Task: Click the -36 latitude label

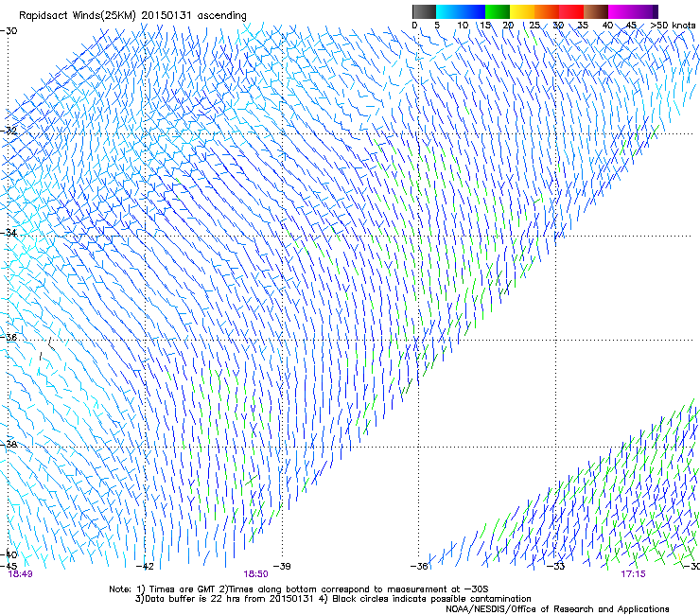Action: coord(9,337)
